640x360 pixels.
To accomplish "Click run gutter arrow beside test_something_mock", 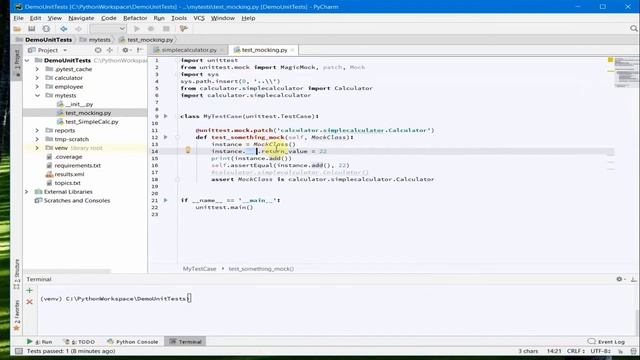I will tap(166, 137).
